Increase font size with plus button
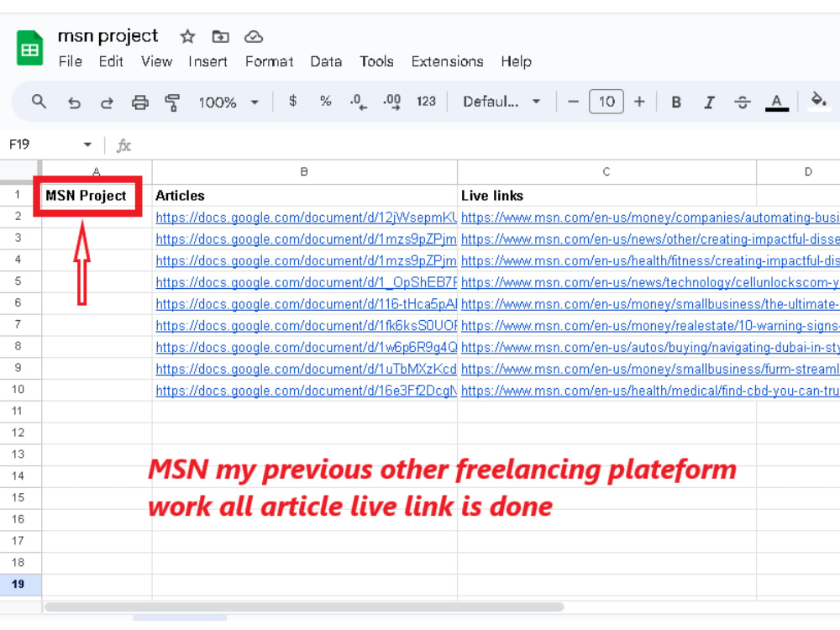Viewport: 840px width, 630px height. pos(639,102)
